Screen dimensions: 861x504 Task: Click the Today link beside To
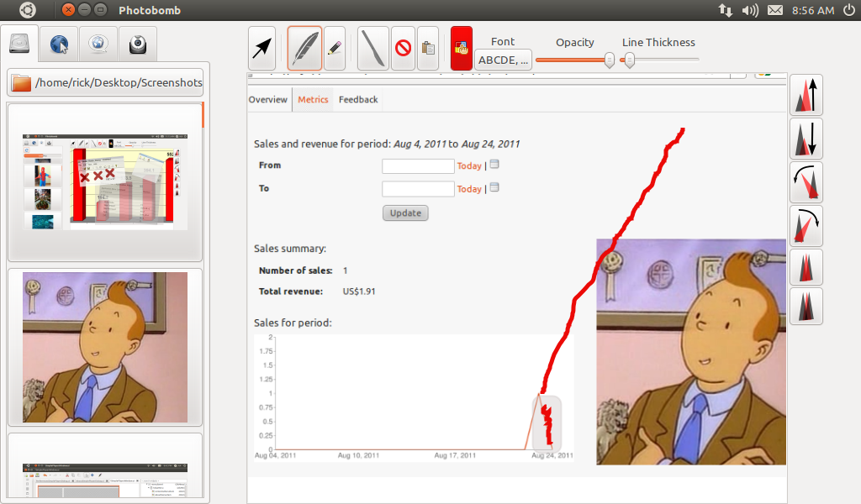click(469, 189)
